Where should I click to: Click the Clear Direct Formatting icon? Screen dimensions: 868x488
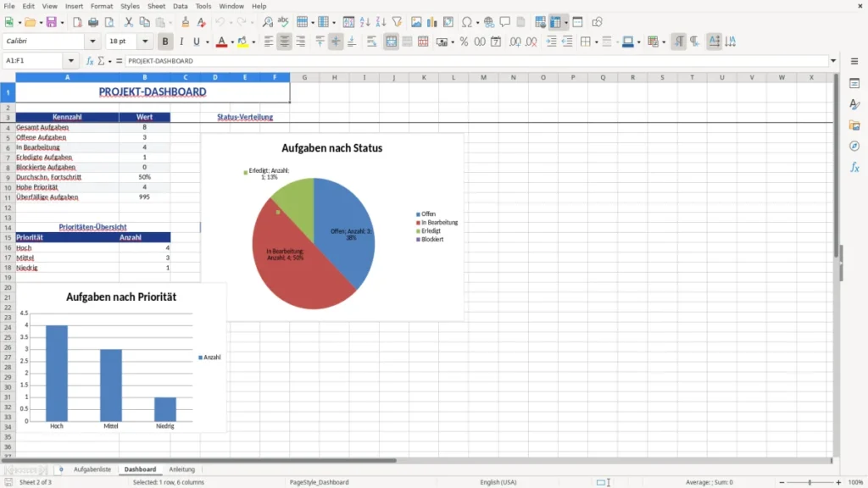click(201, 22)
